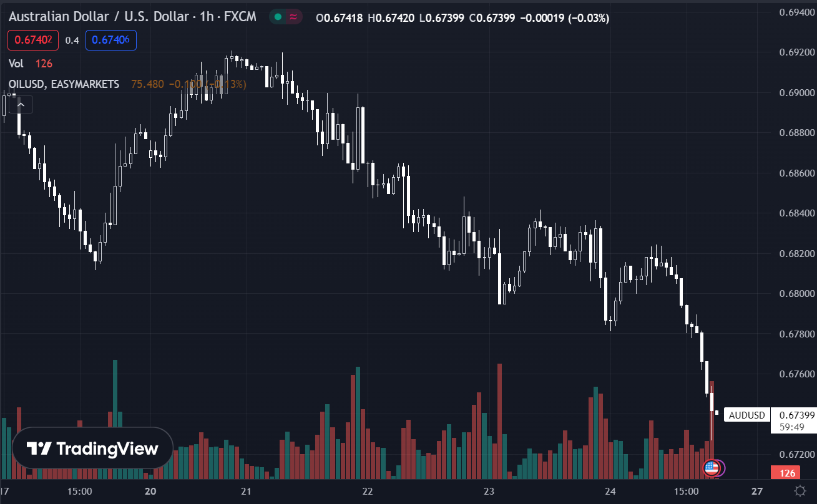Screen dimensions: 817x504
Task: Click the purple circle event marker
Action: [x=719, y=467]
